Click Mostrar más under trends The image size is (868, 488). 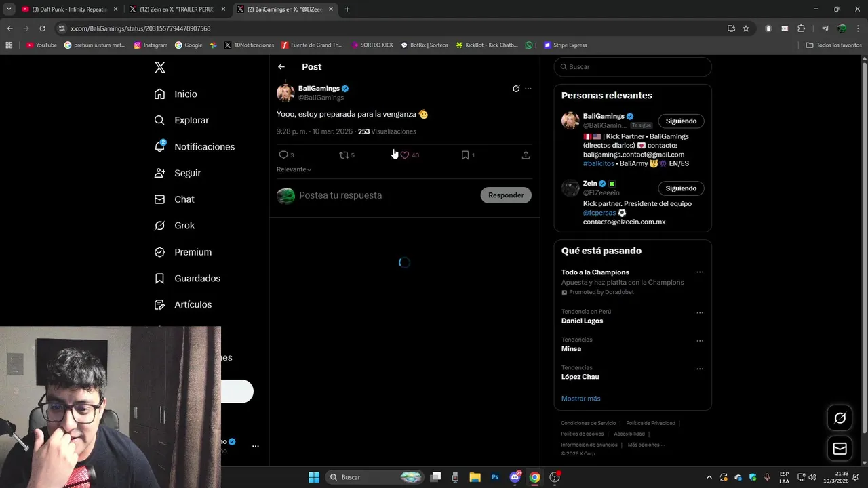(x=580, y=399)
